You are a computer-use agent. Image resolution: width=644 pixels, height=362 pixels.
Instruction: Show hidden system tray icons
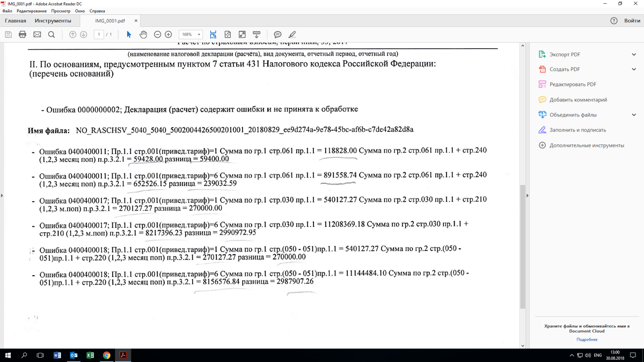pyautogui.click(x=573, y=355)
